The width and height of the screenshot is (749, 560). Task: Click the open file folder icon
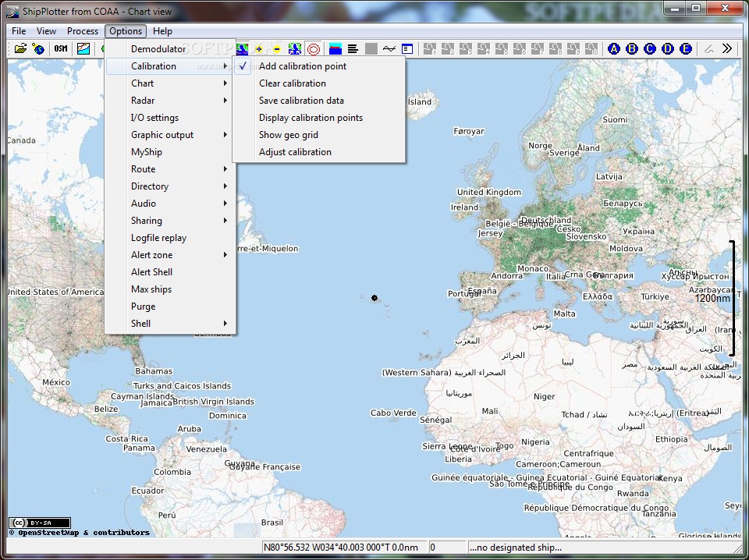coord(20,48)
